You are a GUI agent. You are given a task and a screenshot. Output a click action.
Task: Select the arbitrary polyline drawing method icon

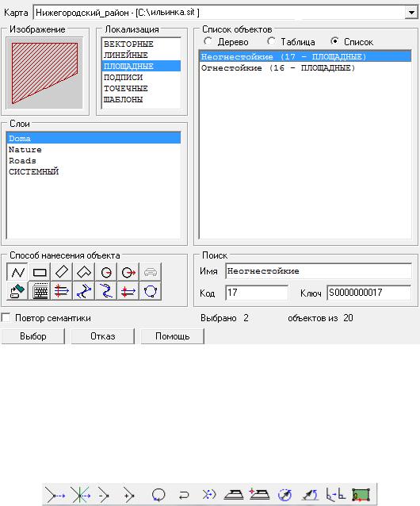[17, 272]
